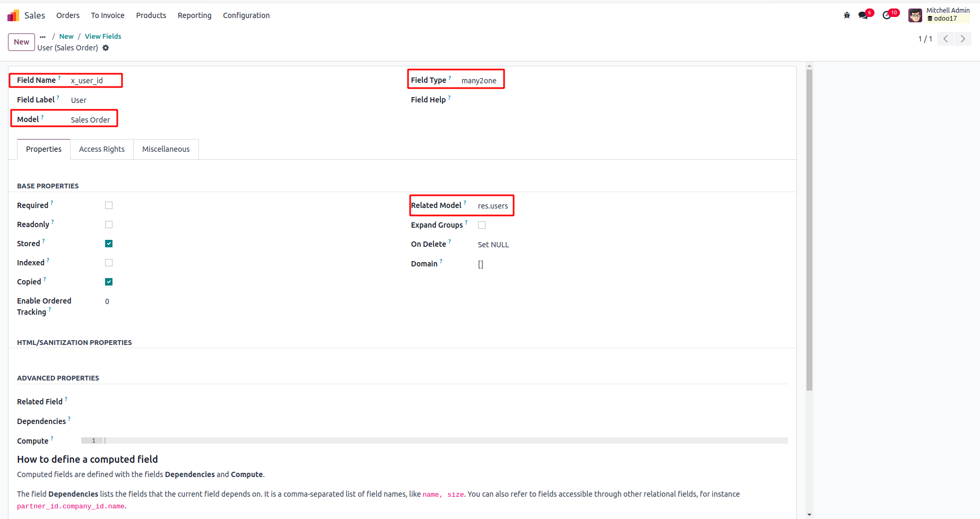Enable the Required checkbox
980x519 pixels.
pos(109,205)
